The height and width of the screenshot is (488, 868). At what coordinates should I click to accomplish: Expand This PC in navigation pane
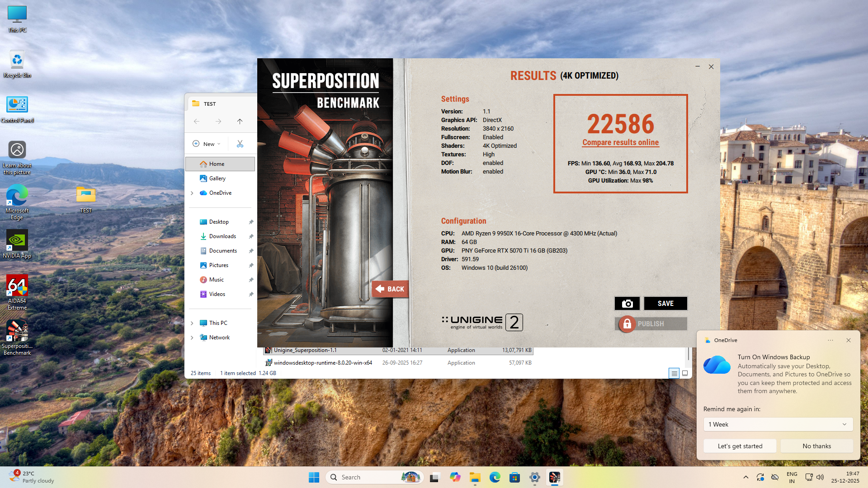pos(192,323)
